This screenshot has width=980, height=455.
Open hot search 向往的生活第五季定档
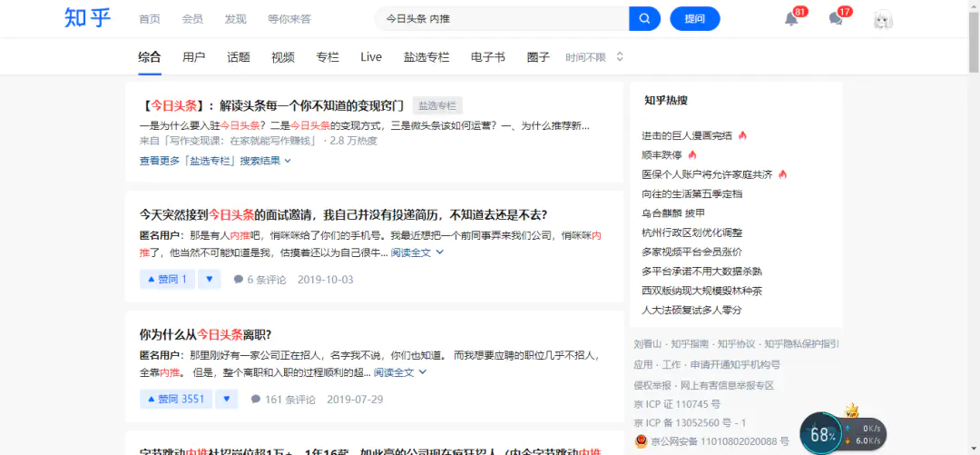(691, 193)
